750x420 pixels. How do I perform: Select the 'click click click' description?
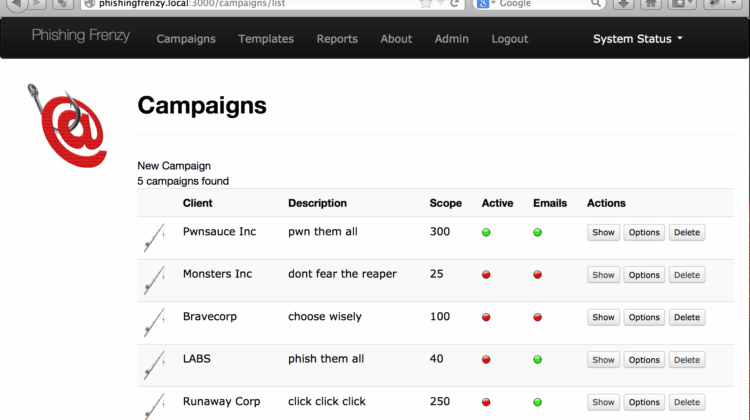327,401
